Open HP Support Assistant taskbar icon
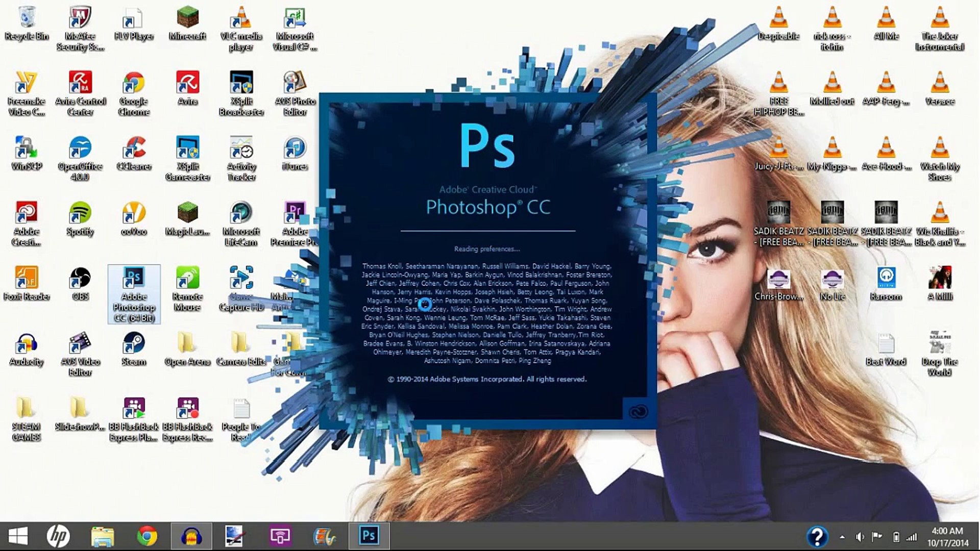 point(58,536)
